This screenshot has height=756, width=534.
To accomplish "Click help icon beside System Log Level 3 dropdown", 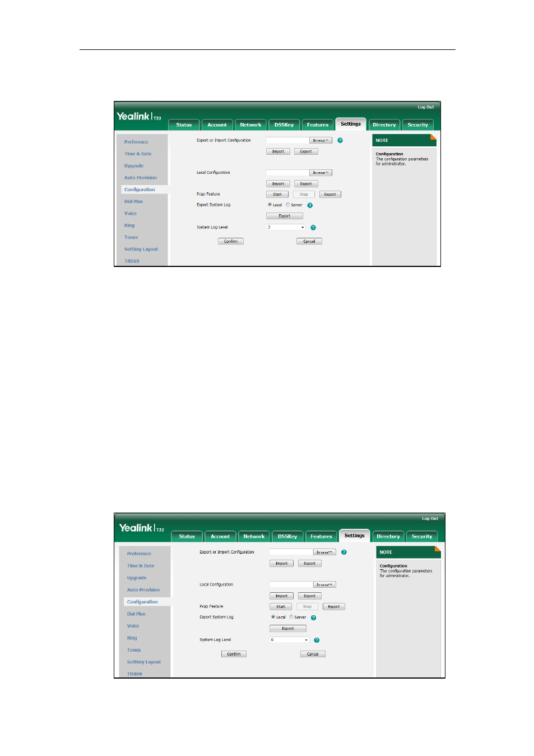I will point(313,228).
